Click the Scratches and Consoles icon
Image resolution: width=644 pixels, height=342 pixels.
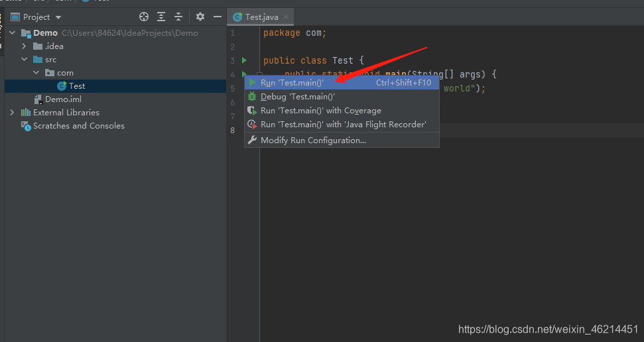point(26,126)
